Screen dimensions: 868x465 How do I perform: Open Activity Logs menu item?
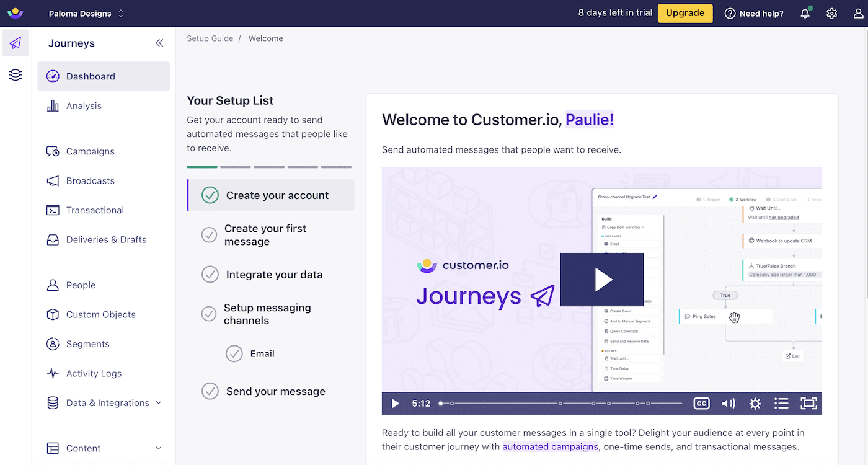click(x=104, y=374)
